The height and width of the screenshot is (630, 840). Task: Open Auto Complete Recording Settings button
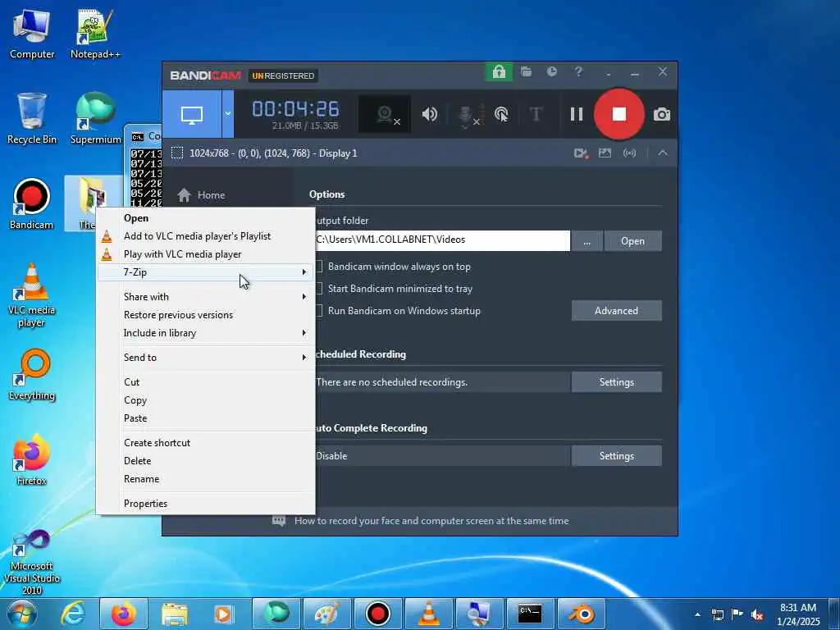617,456
